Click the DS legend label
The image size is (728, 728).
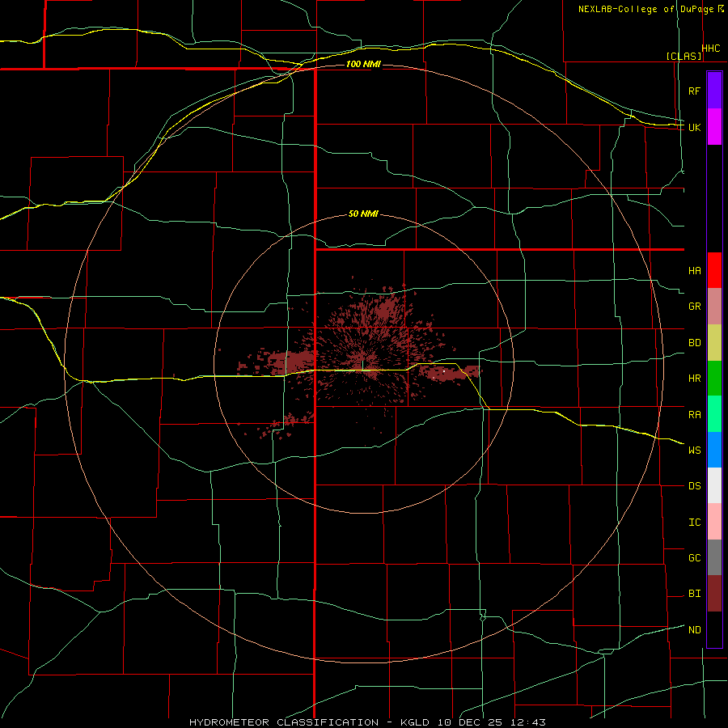pyautogui.click(x=694, y=486)
